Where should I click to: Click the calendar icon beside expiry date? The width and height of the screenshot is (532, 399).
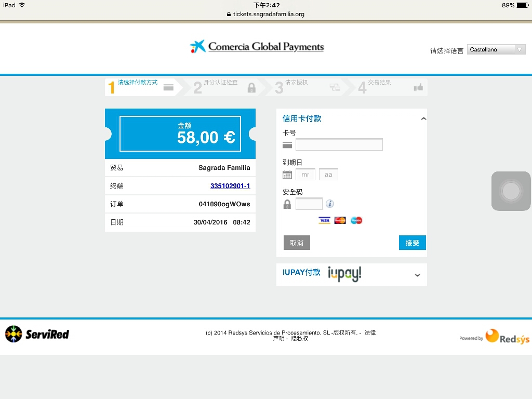[x=287, y=175]
